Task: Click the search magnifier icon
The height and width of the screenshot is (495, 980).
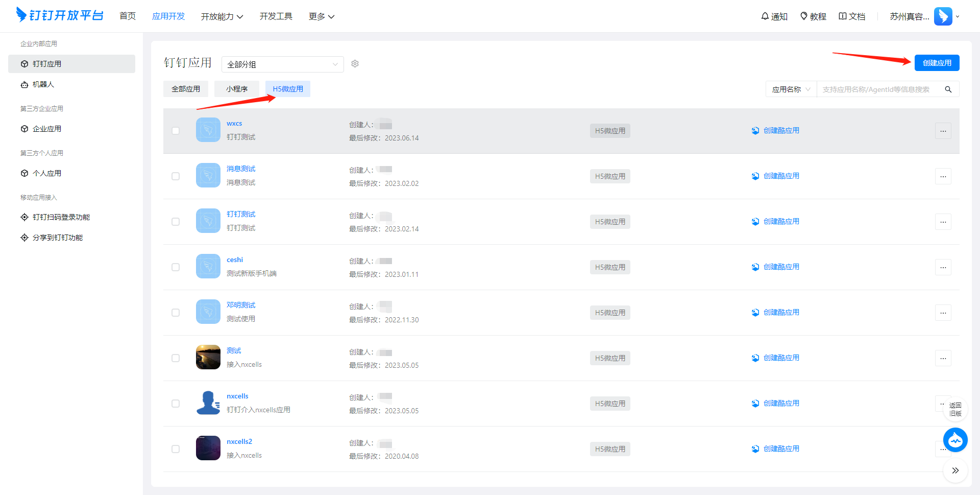Action: coord(948,89)
